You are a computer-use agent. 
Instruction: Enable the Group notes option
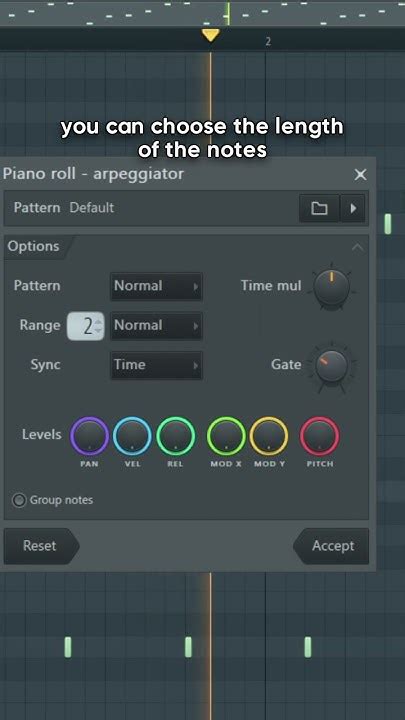19,500
